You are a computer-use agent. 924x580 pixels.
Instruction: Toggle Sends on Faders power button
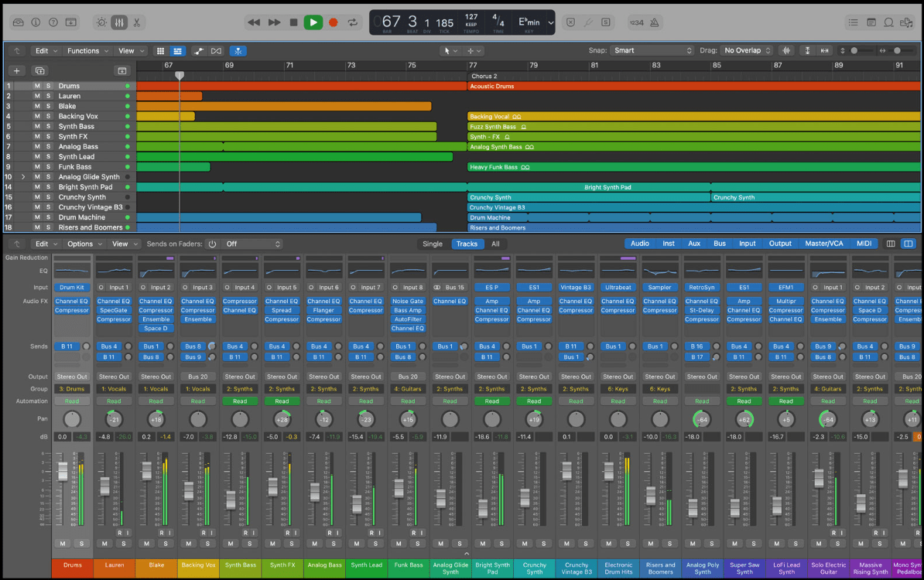212,244
